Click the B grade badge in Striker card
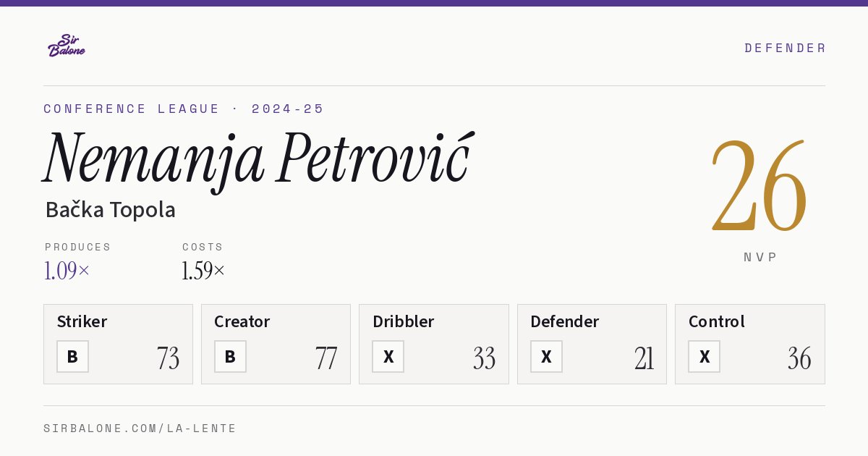The width and height of the screenshot is (868, 456). [x=72, y=357]
